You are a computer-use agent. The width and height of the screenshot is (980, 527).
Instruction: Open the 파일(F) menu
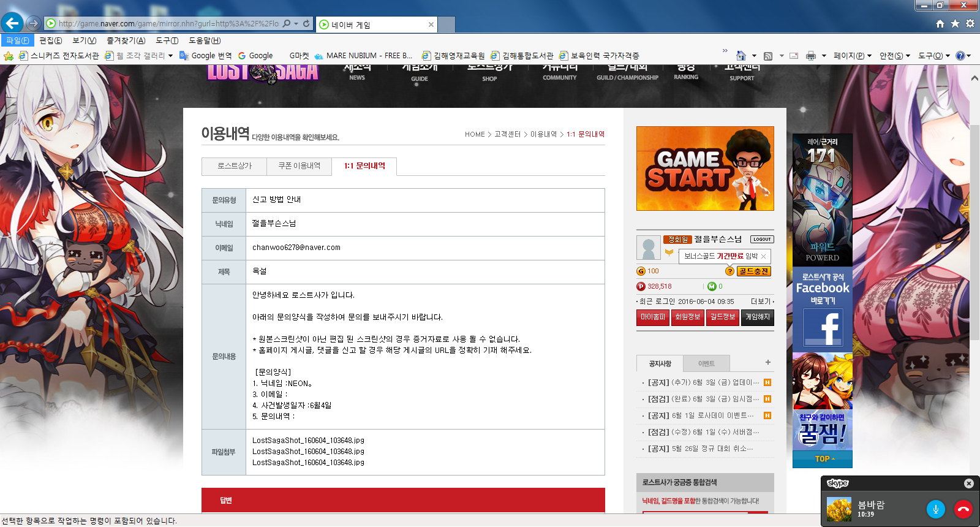click(18, 40)
